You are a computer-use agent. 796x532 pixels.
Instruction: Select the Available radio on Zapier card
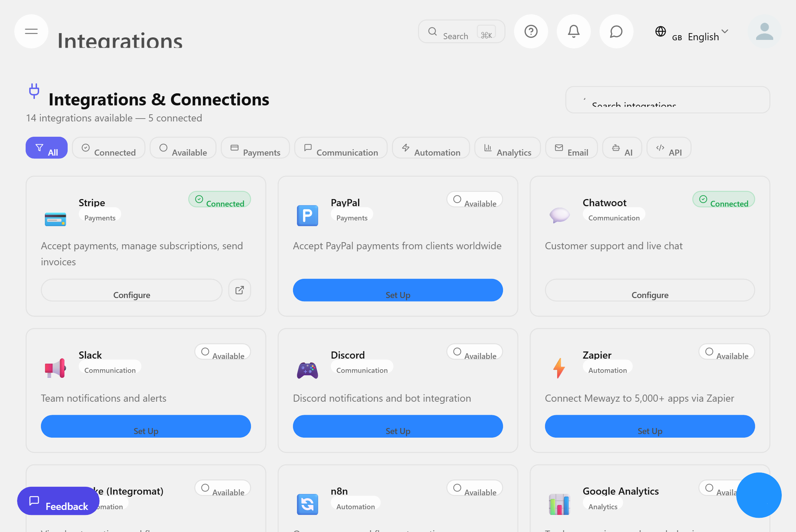[709, 351]
